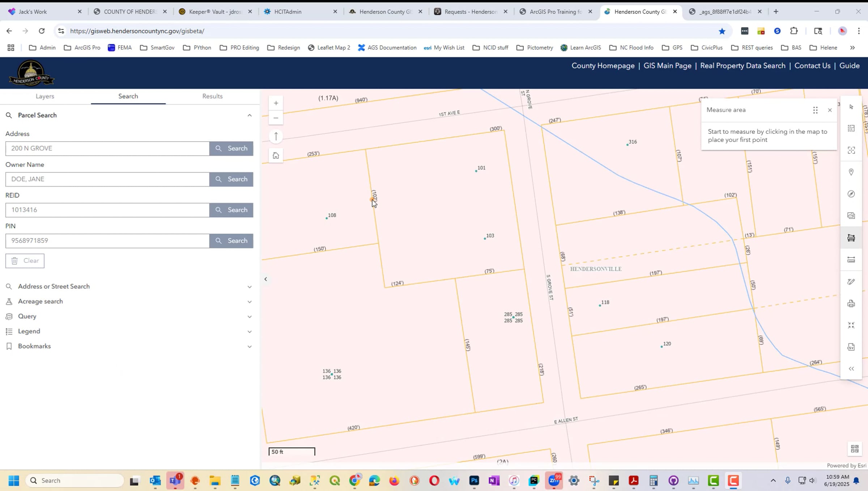Open the compass directions tool
868x491 pixels.
[x=851, y=194]
